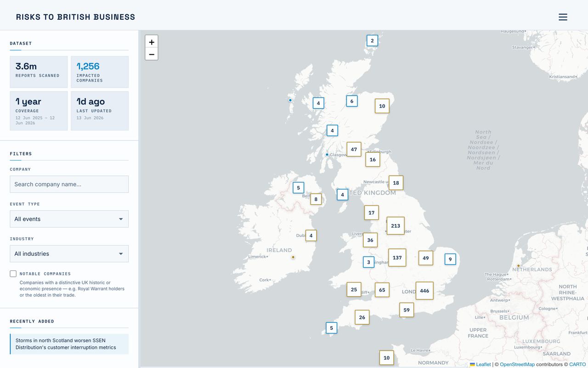Select the 47 cluster marker near Glasgow
This screenshot has width=588, height=368.
point(354,149)
